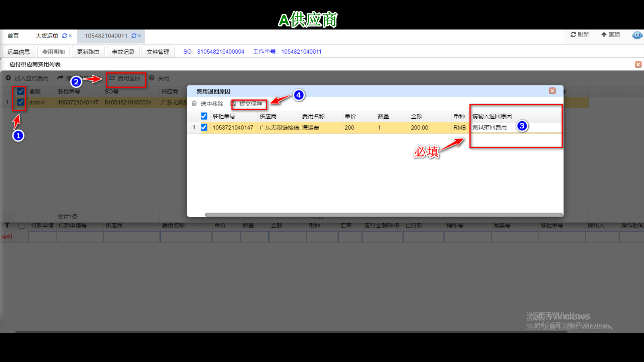Click refresh icon on 1054821040011 tab
This screenshot has height=362, width=644.
point(134,36)
